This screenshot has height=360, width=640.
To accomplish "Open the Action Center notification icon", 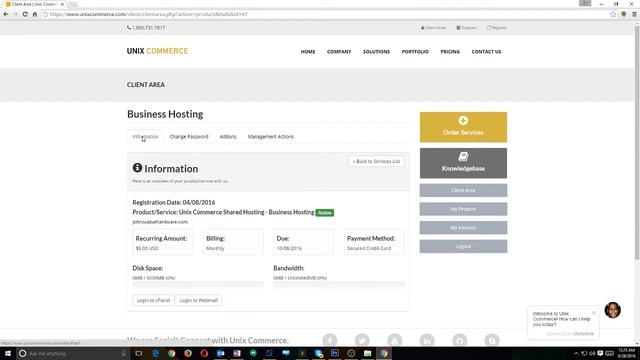I will click(x=600, y=353).
